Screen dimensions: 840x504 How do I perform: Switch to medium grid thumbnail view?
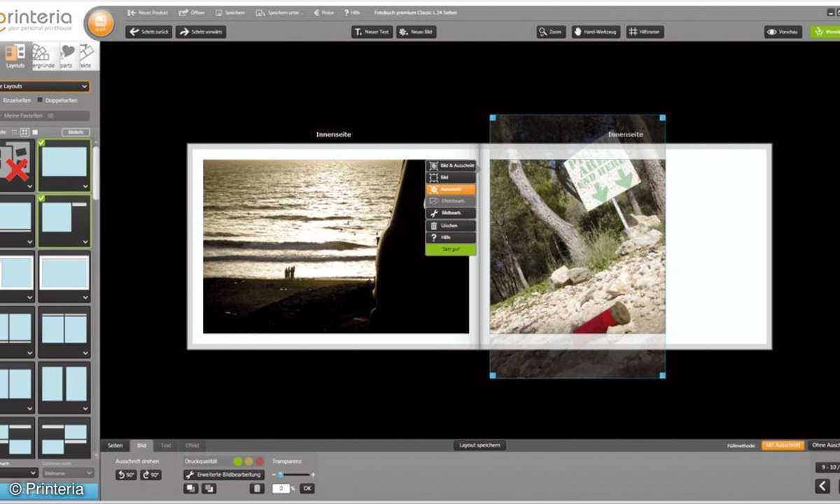[24, 132]
